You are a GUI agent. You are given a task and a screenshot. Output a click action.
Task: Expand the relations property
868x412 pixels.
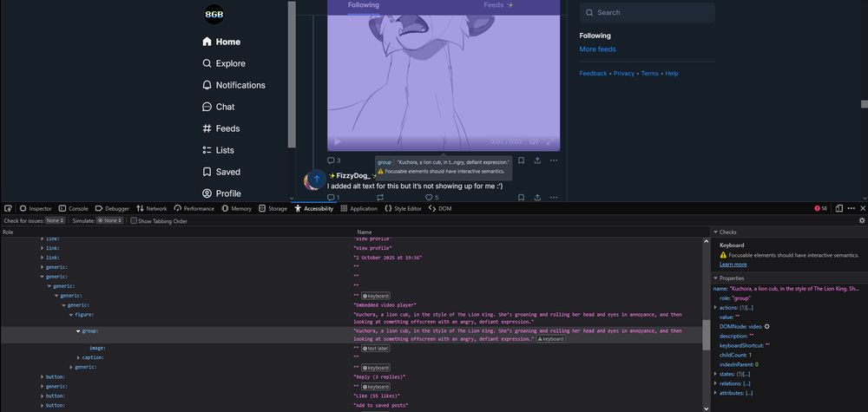point(716,383)
